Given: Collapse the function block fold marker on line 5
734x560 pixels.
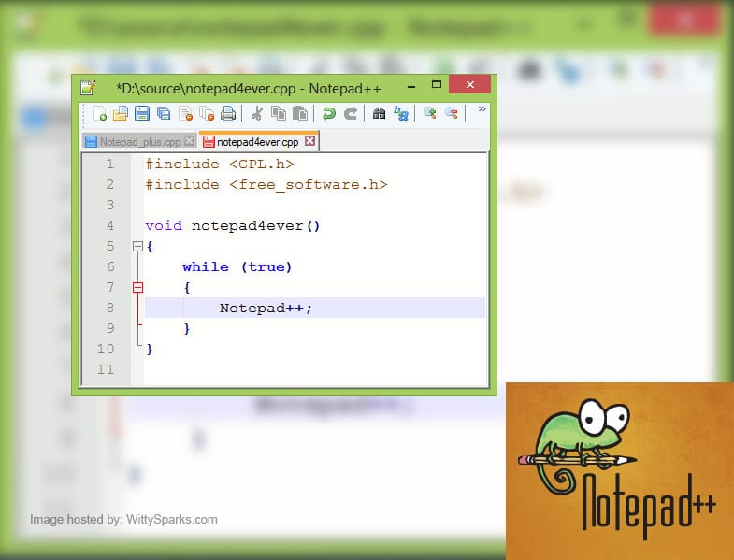Looking at the screenshot, I should click(137, 246).
